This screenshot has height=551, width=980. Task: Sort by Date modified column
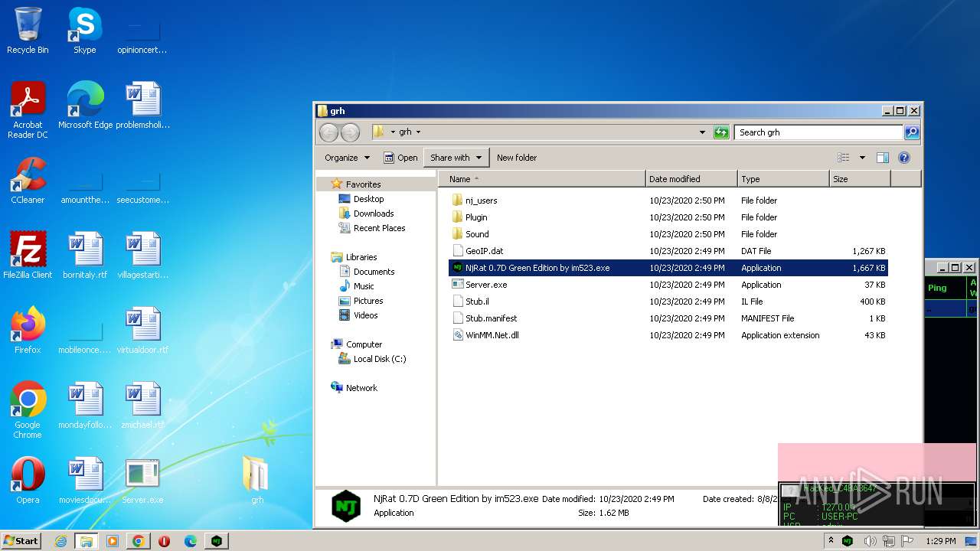click(691, 179)
